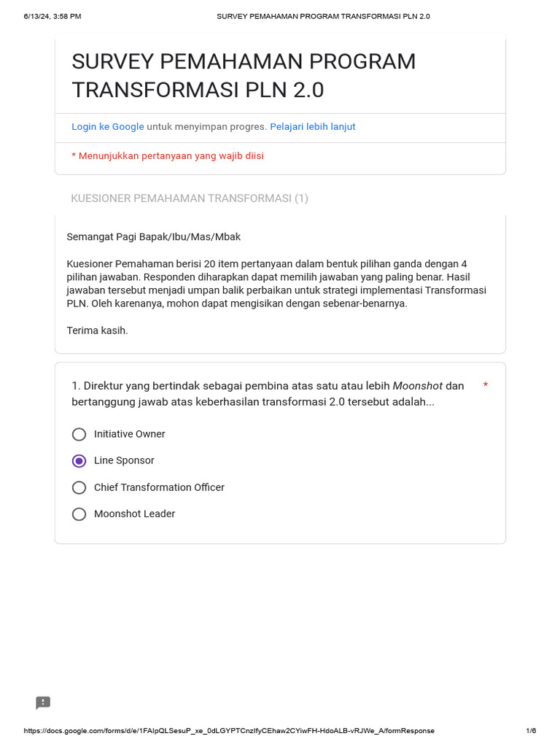
Task: Click the 6/13/24 date and time stamp
Action: pyautogui.click(x=52, y=16)
